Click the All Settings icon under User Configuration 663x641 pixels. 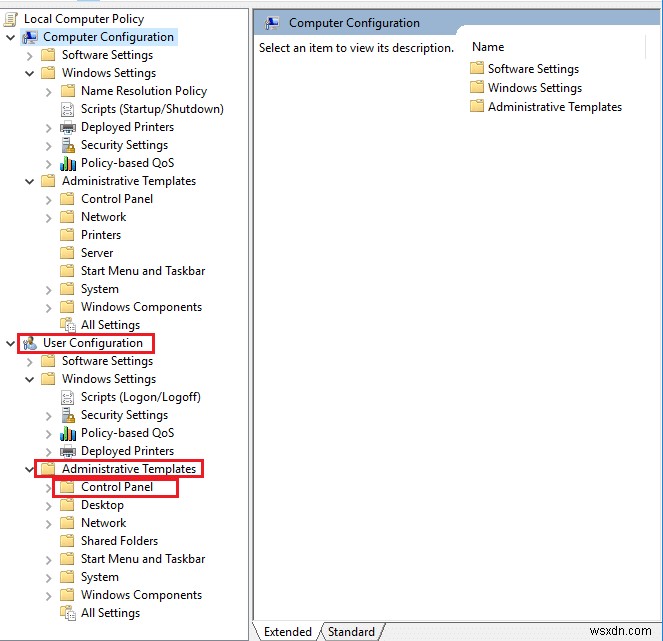[x=68, y=613]
